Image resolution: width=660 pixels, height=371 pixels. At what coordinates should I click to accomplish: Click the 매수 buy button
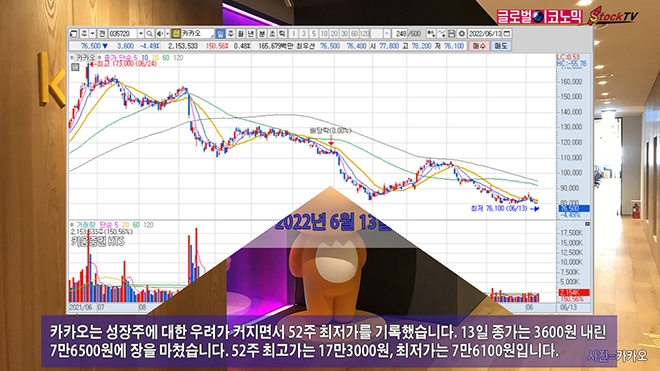(x=479, y=46)
